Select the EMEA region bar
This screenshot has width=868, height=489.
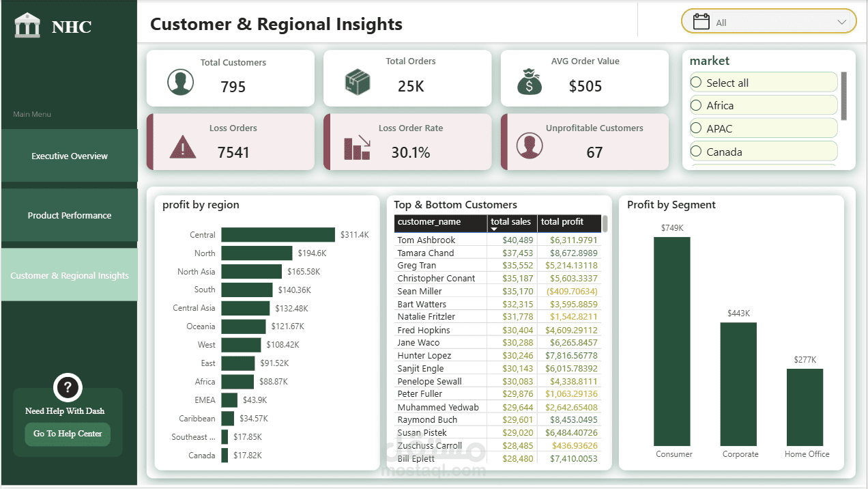coord(230,400)
